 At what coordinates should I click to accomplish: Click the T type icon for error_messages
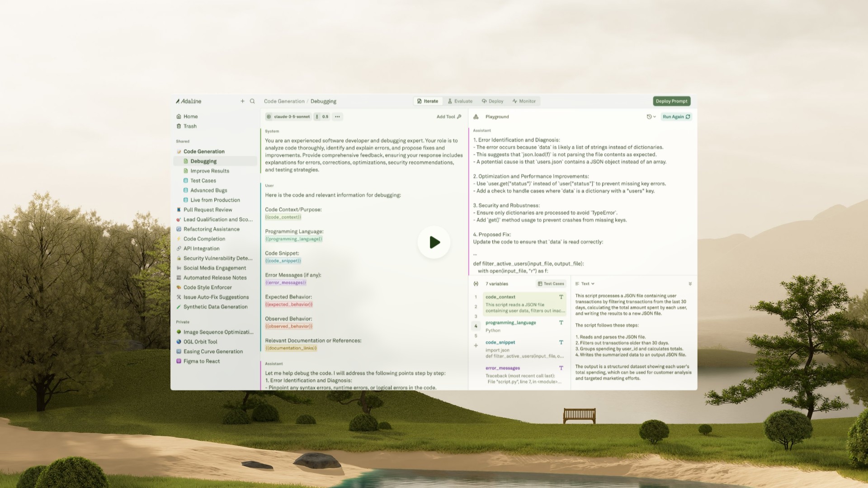[x=561, y=368]
